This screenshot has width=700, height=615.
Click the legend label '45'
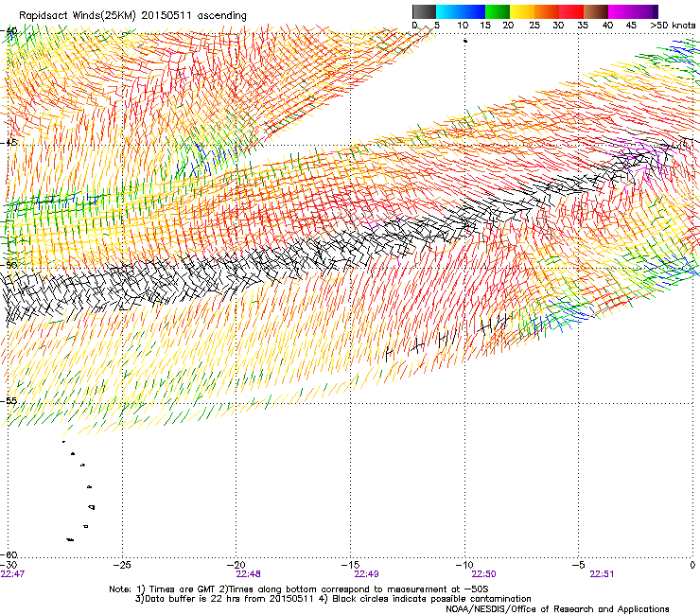(631, 26)
